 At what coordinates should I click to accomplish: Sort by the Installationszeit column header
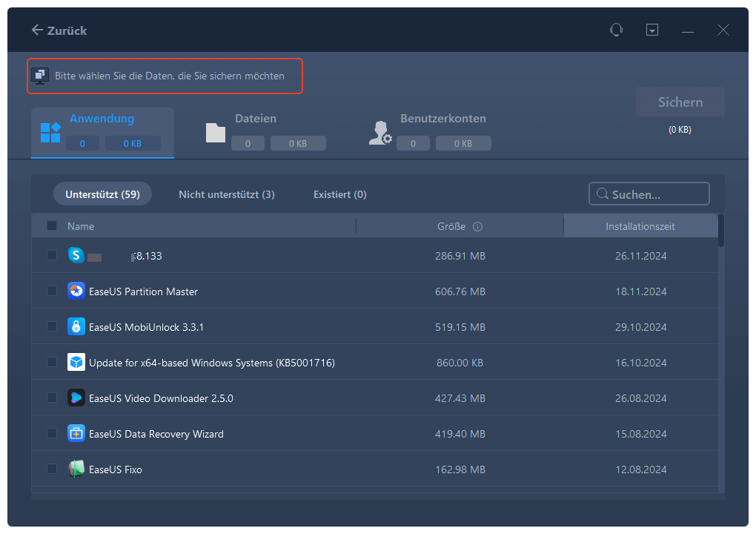point(640,226)
